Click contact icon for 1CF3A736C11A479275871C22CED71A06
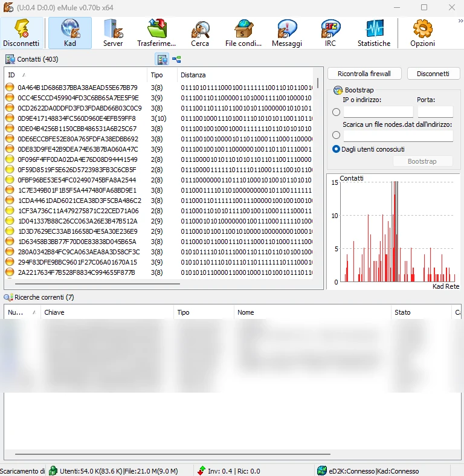 click(10, 211)
